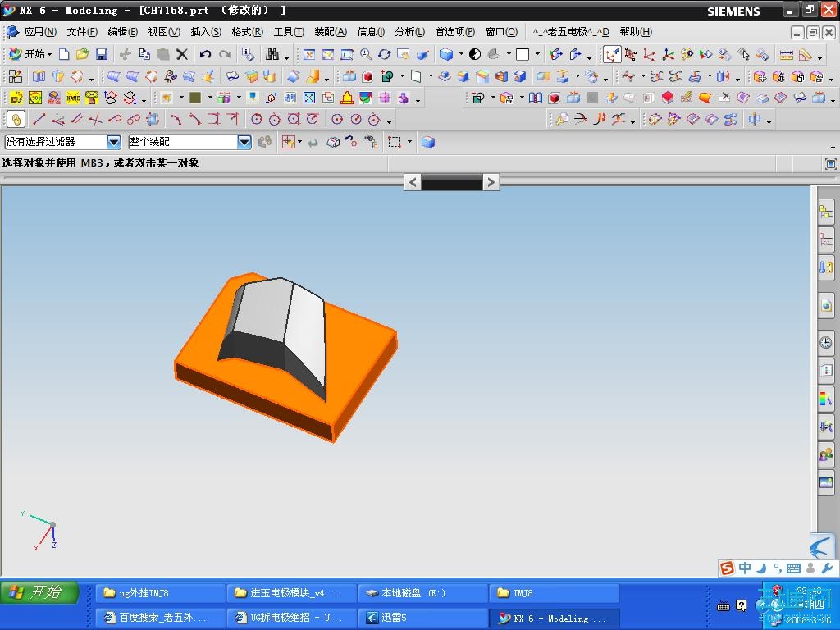840x630 pixels.
Task: Click the left arrow beside black bar
Action: click(413, 183)
